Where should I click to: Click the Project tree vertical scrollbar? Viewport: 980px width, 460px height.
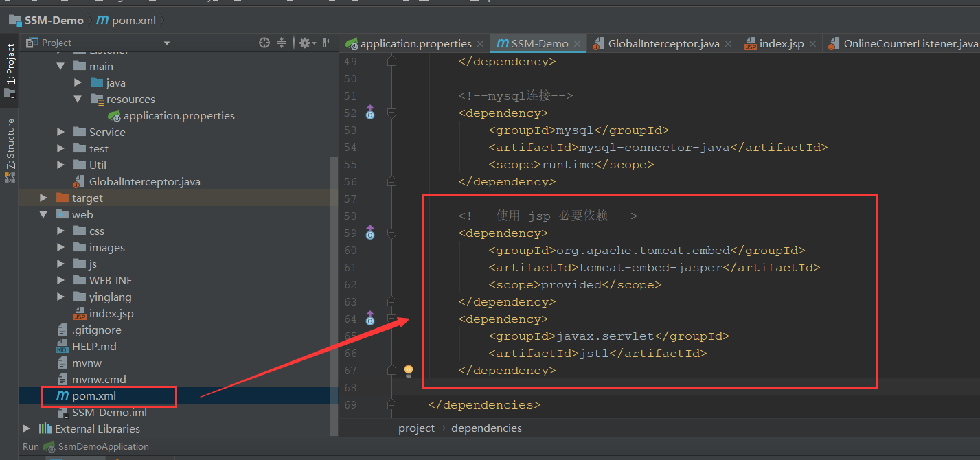pyautogui.click(x=334, y=295)
